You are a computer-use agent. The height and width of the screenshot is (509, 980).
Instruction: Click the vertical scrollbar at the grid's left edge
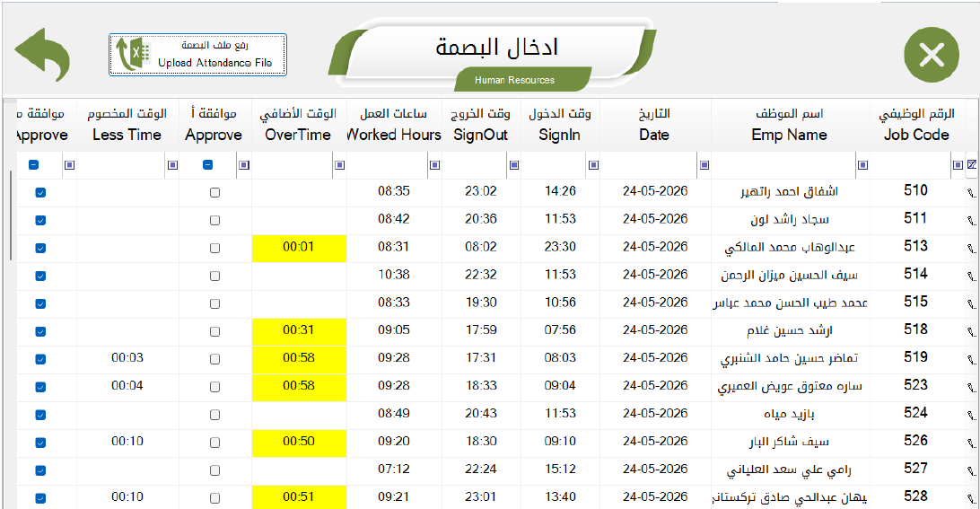click(x=11, y=215)
